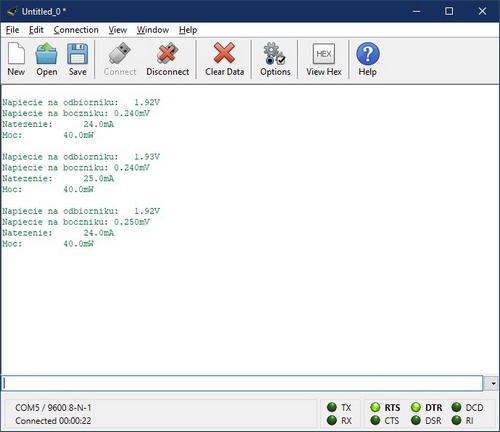The image size is (500, 432).
Task: Click the CTS status LED
Action: (x=375, y=420)
